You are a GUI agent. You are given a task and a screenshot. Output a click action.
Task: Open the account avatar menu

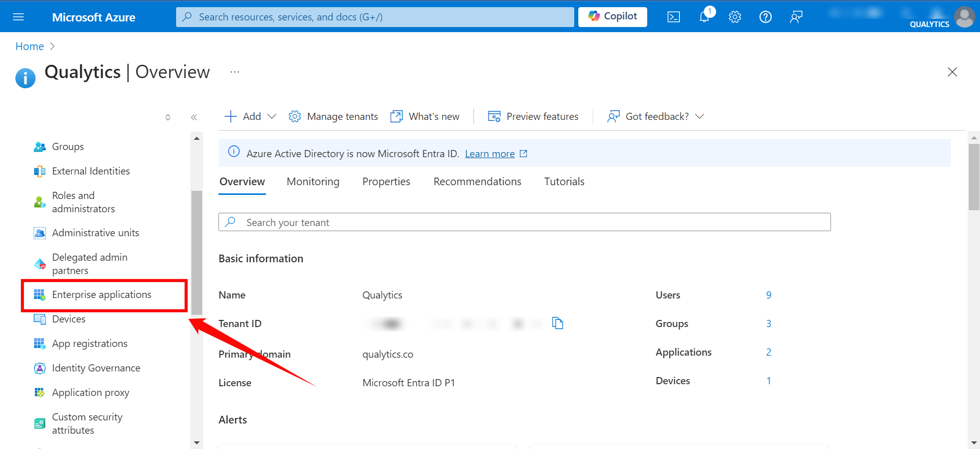(965, 17)
